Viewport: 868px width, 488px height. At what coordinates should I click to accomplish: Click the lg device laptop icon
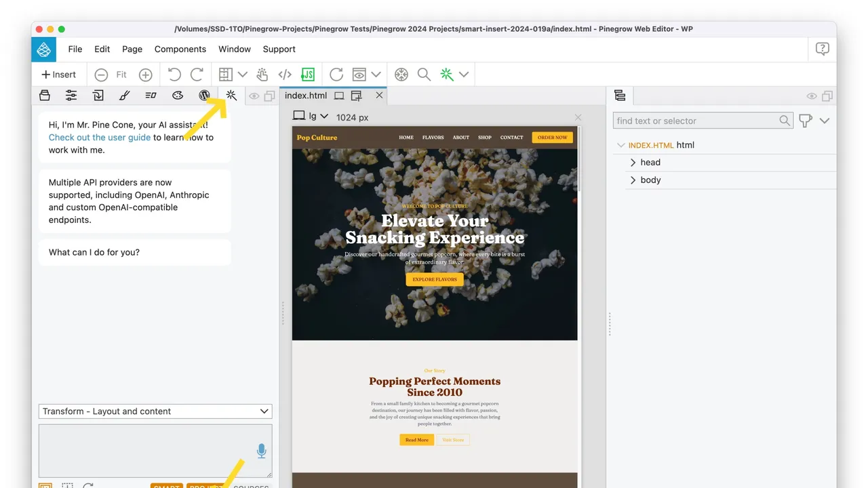[298, 116]
